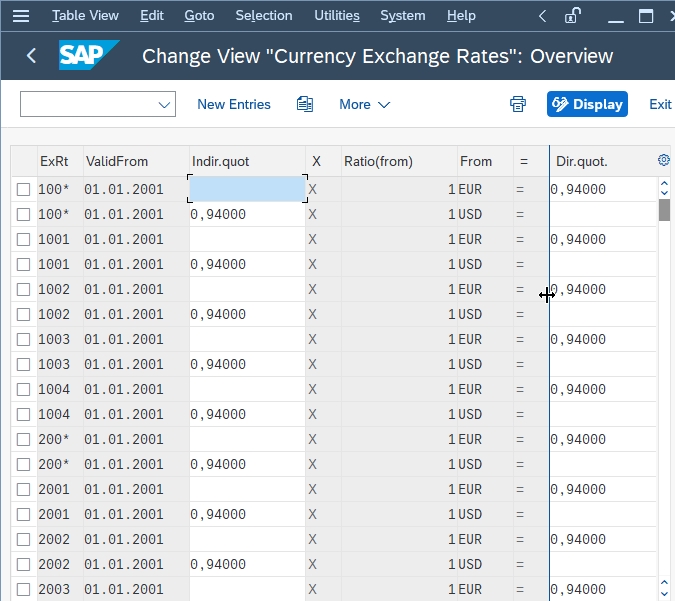This screenshot has width=675, height=601.
Task: Open the Goto menu
Action: coord(199,15)
